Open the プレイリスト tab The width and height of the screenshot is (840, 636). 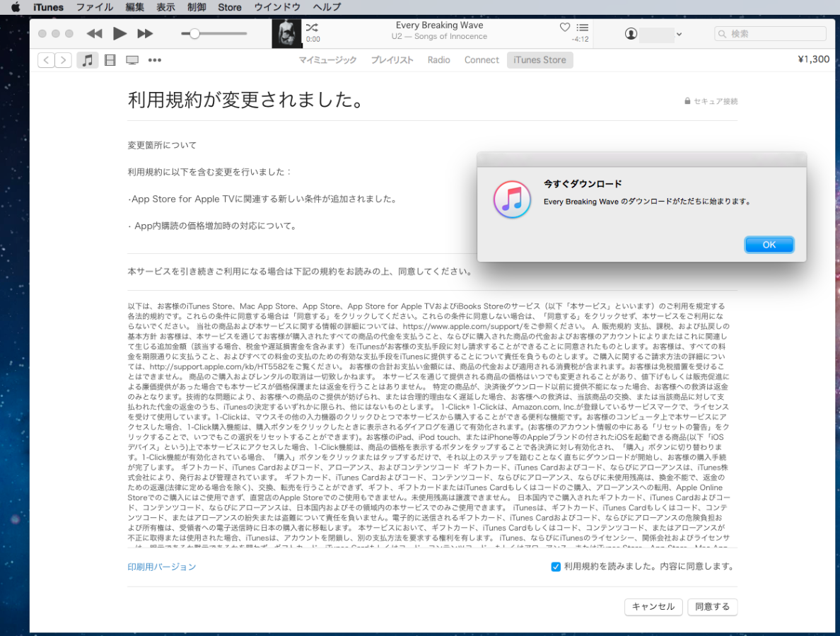pos(392,60)
